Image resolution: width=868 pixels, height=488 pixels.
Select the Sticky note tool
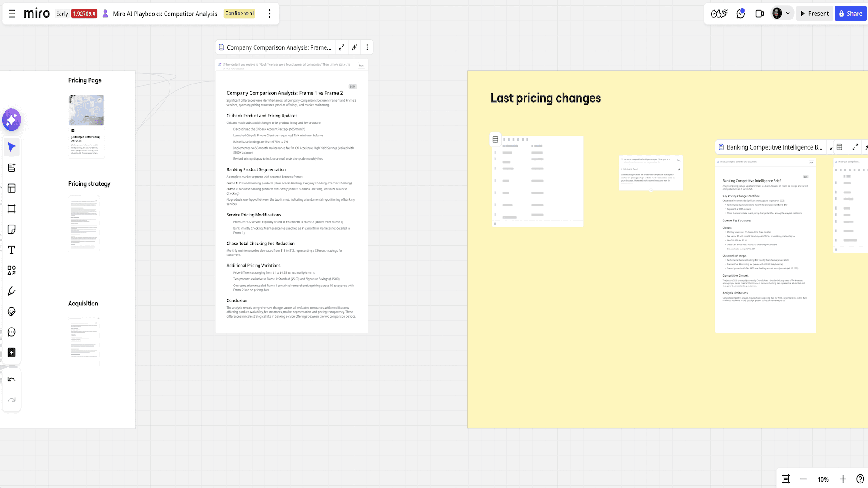[12, 230]
